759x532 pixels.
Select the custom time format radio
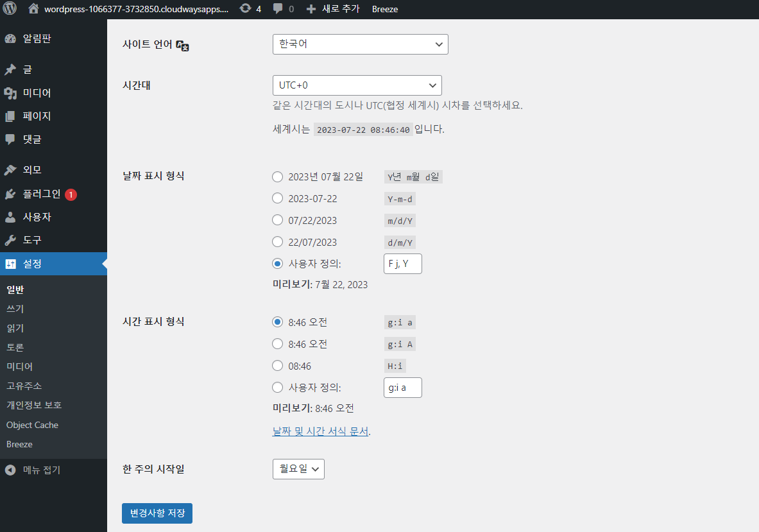[277, 387]
